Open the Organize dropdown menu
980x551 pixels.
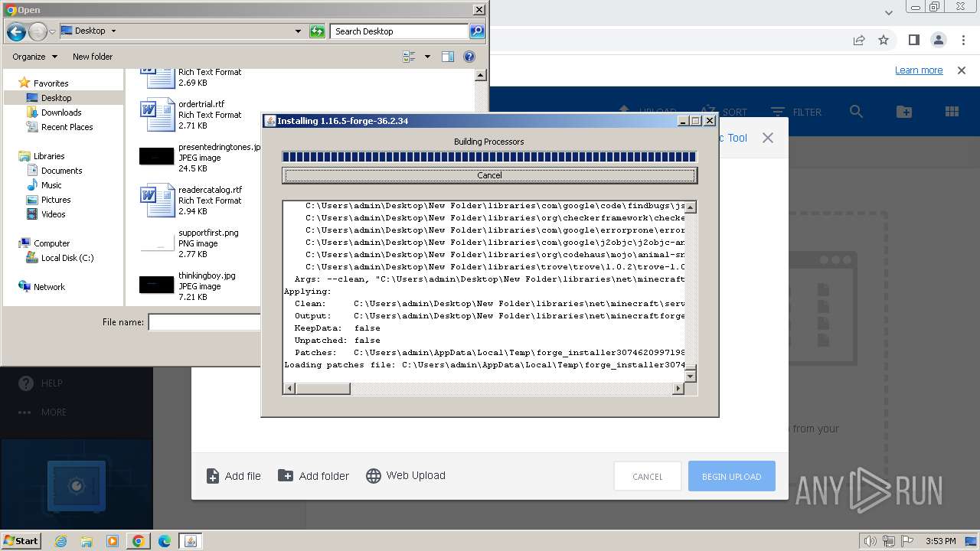tap(34, 57)
